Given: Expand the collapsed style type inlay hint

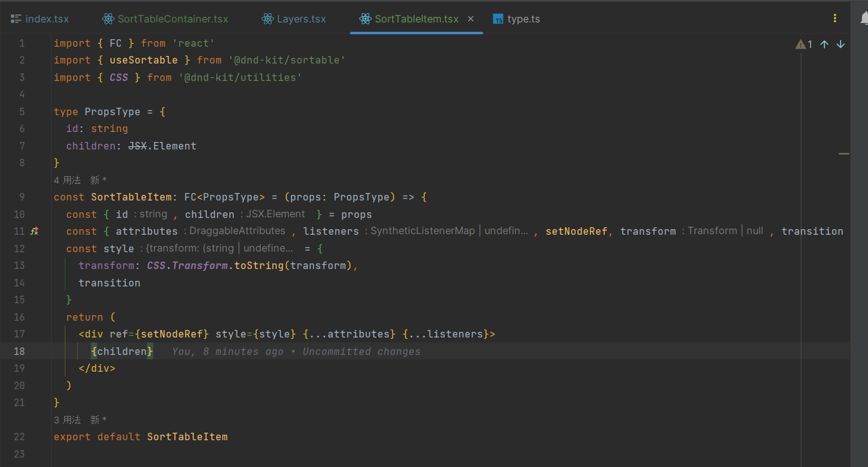Looking at the screenshot, I should (x=219, y=248).
